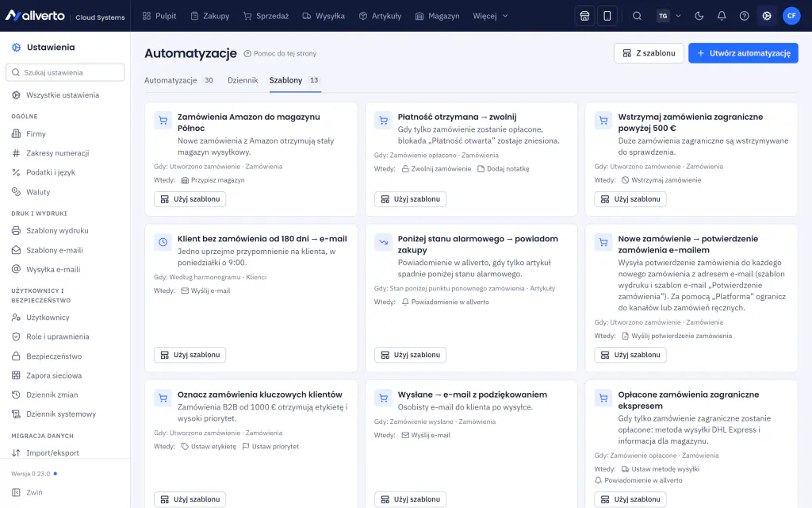Click the allverto logo
Image resolution: width=812 pixels, height=508 pixels.
(35, 16)
